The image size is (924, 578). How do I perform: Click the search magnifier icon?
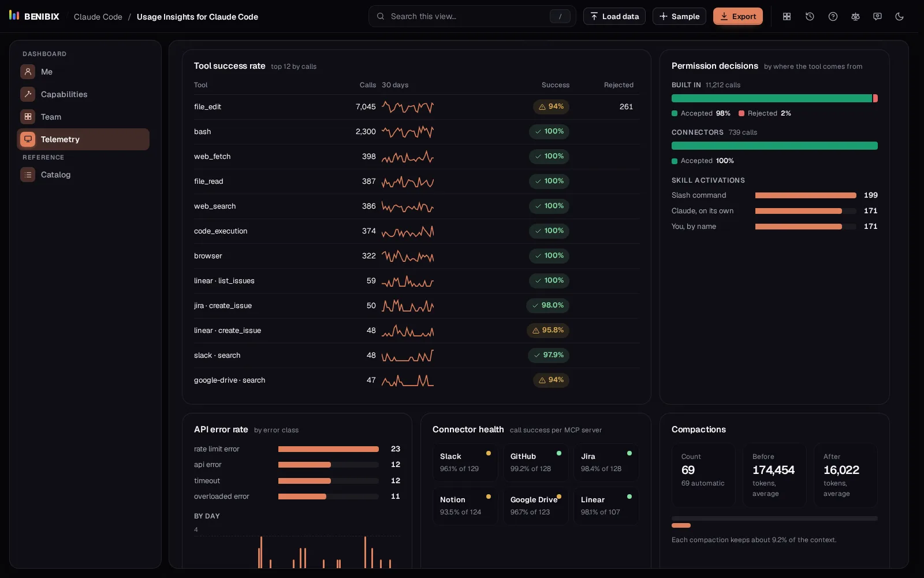pyautogui.click(x=381, y=16)
